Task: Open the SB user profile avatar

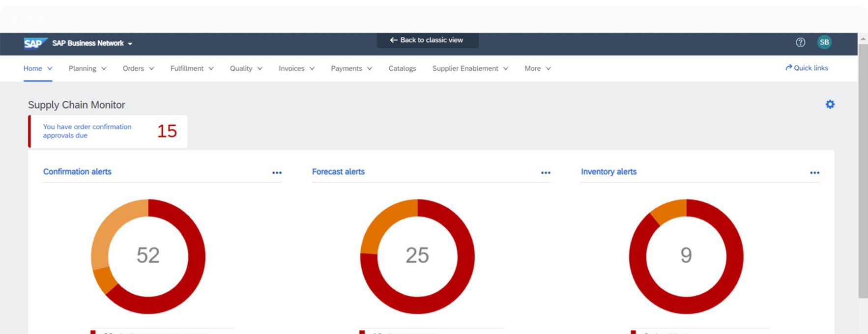Action: point(824,42)
